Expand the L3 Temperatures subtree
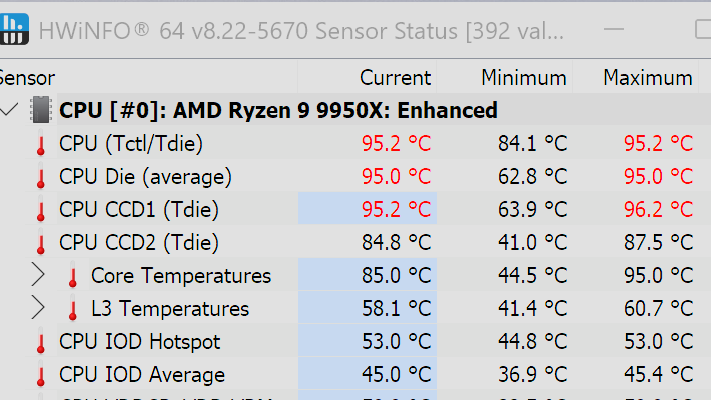The height and width of the screenshot is (400, 711). 39,308
